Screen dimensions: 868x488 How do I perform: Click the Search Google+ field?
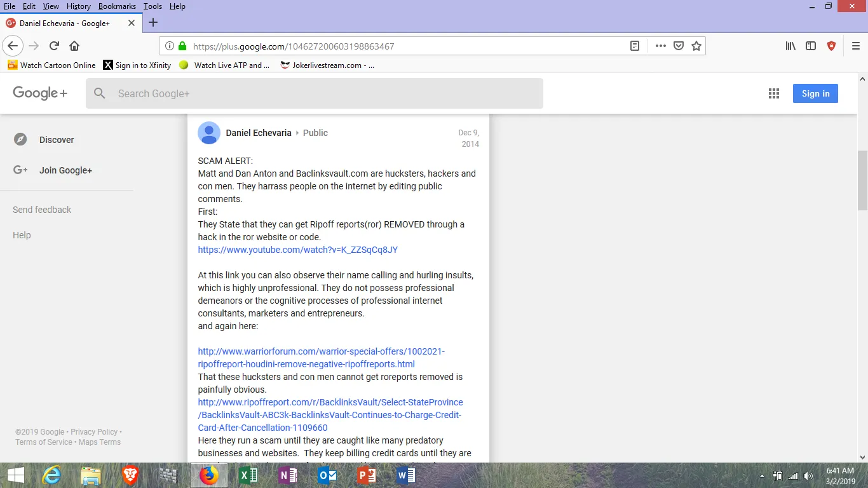coord(315,93)
